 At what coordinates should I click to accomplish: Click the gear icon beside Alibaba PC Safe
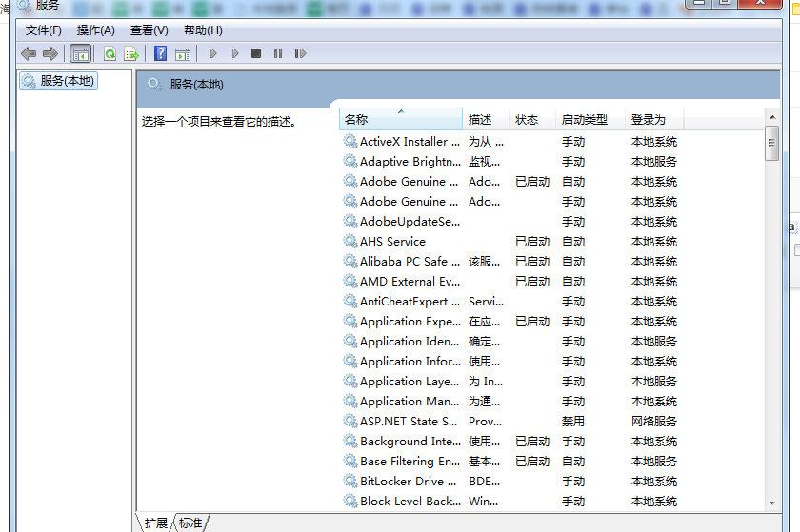(350, 261)
